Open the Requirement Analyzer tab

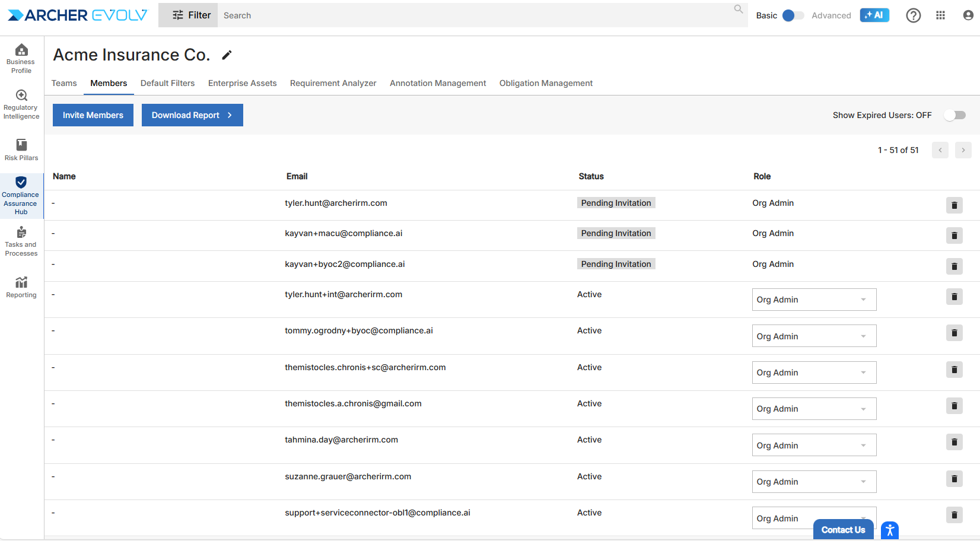point(333,83)
